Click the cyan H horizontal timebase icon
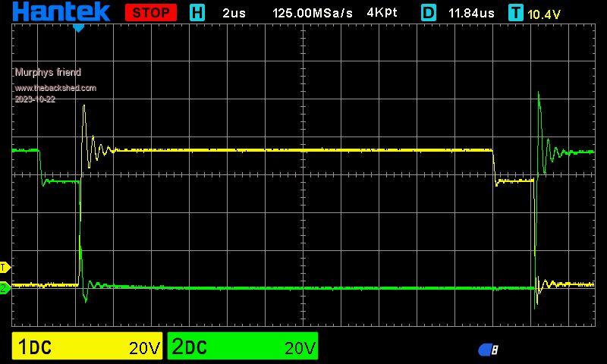 (197, 13)
